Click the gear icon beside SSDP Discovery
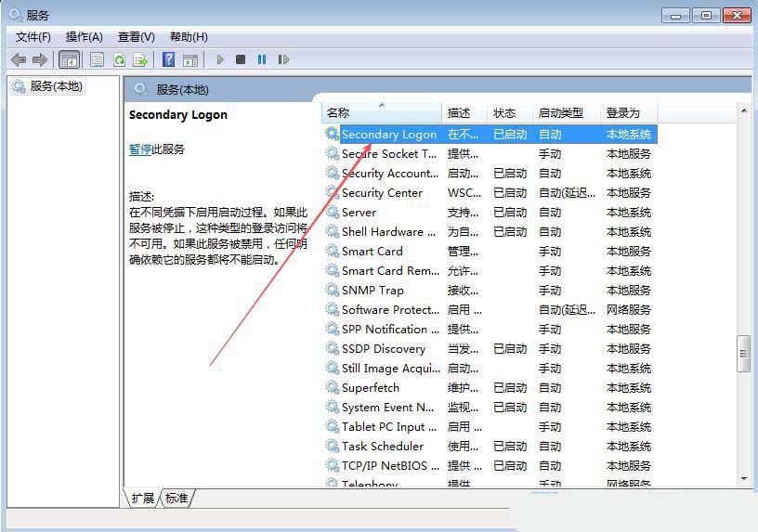758x532 pixels. pyautogui.click(x=332, y=348)
